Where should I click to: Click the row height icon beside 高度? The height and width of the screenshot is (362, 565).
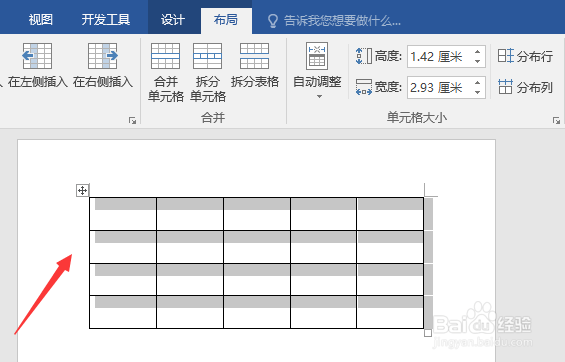point(364,57)
